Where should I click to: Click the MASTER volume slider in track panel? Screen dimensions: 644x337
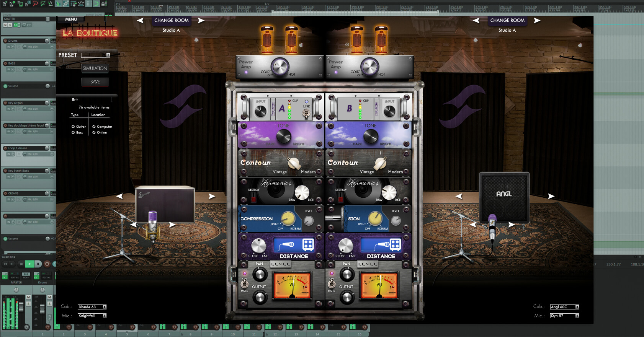[x=47, y=19]
